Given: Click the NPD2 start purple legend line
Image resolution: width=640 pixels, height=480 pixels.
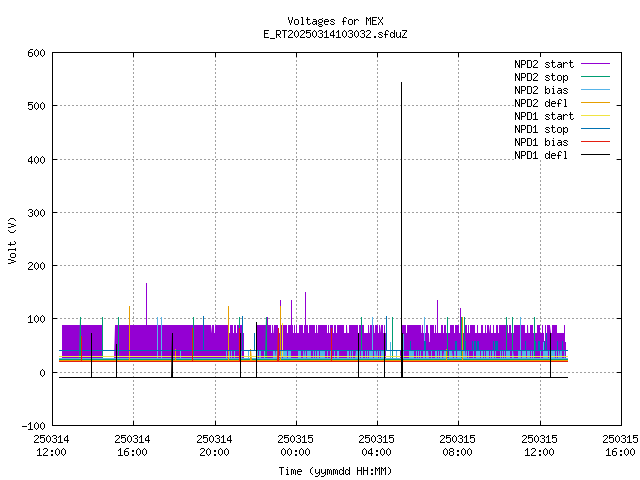Looking at the screenshot, I should point(595,64).
